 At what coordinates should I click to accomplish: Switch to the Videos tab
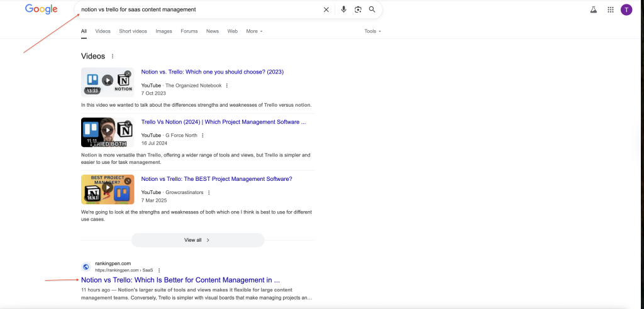click(x=103, y=31)
